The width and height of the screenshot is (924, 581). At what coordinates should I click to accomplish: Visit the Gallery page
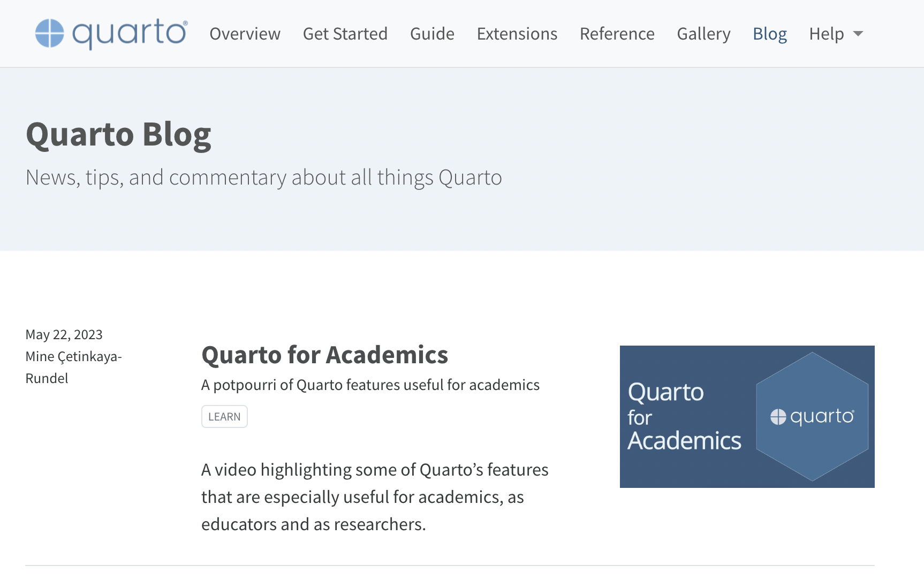(703, 34)
